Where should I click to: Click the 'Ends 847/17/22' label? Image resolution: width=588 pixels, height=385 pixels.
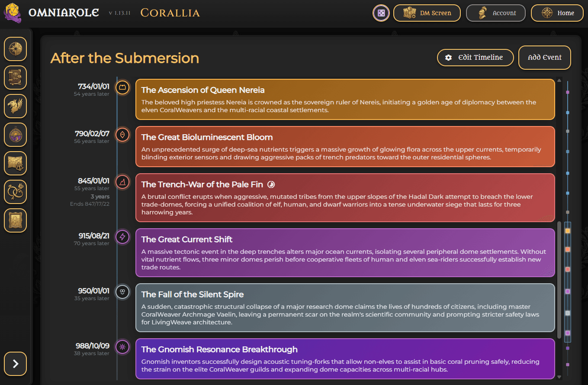pos(90,204)
